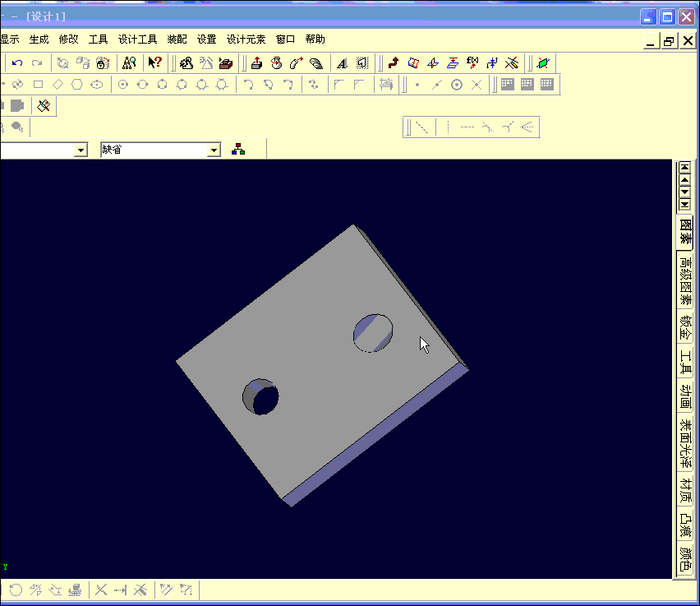Click the lower-left round hole on plate
The height and width of the screenshot is (606, 700).
(x=260, y=397)
